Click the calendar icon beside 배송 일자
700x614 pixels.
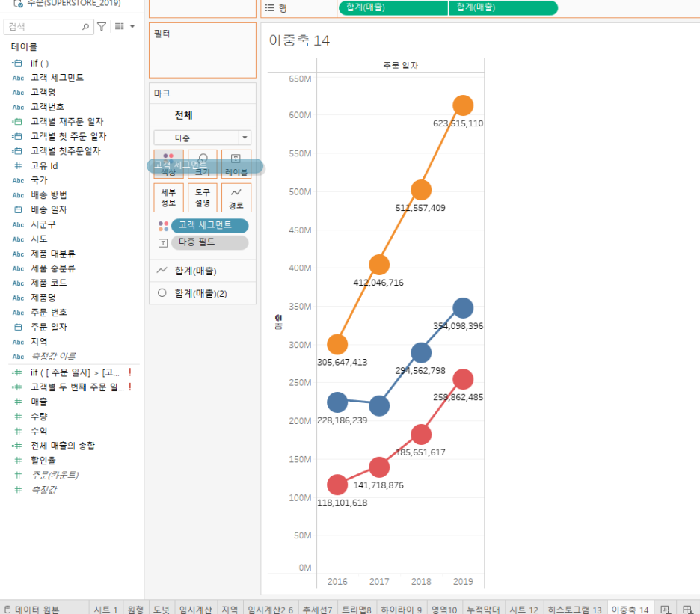pyautogui.click(x=18, y=210)
